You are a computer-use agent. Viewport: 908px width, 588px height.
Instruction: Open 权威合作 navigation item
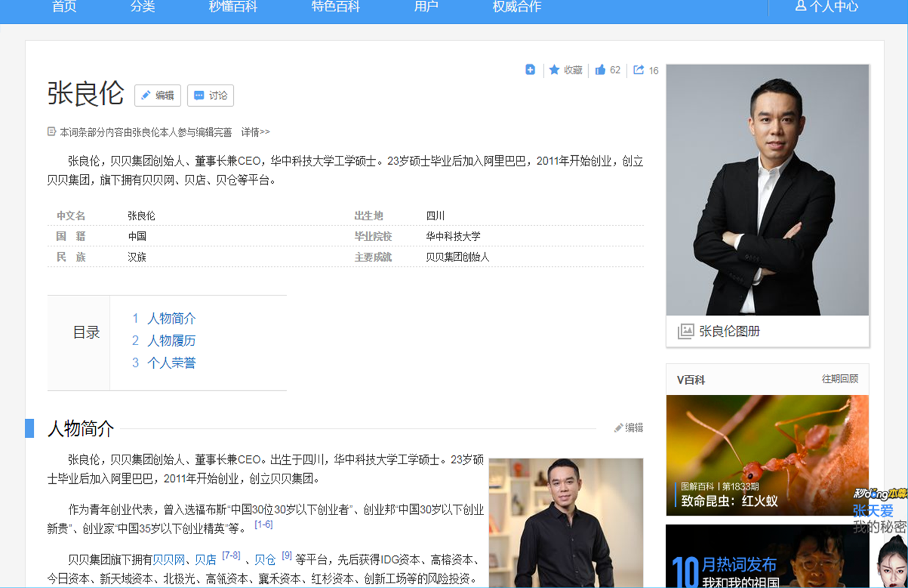point(516,7)
